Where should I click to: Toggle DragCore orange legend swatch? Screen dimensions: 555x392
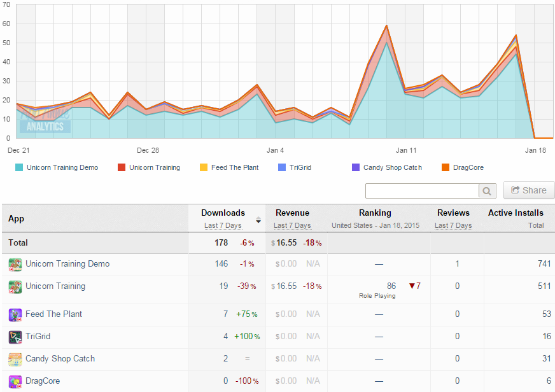tap(446, 167)
